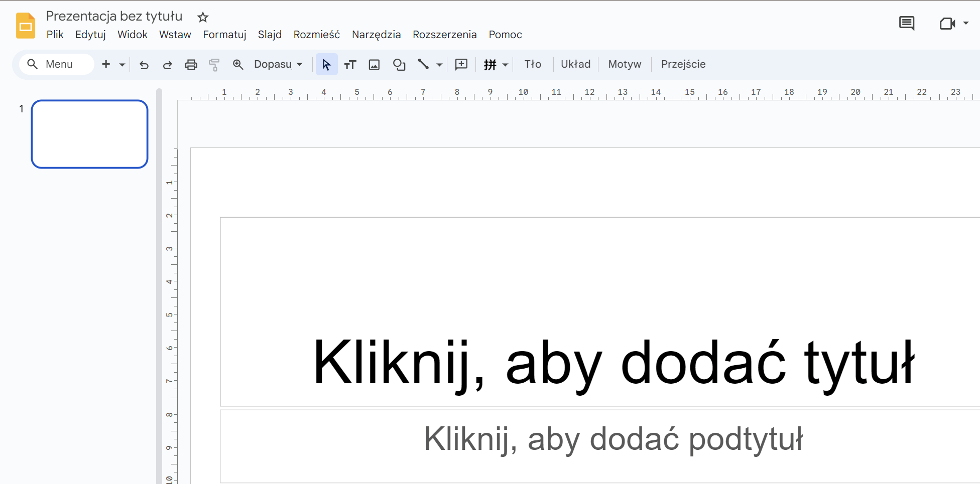
Task: Open the Dopasuj zoom dropdown
Action: [x=279, y=64]
